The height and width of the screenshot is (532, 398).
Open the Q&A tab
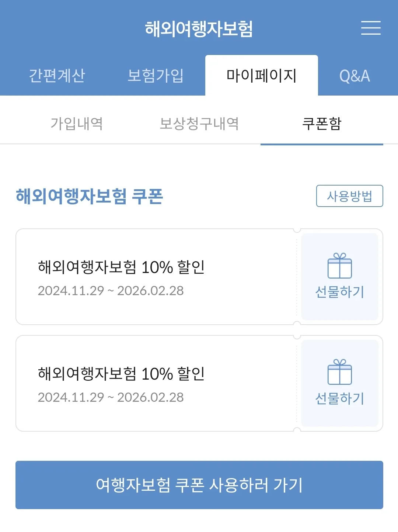355,76
